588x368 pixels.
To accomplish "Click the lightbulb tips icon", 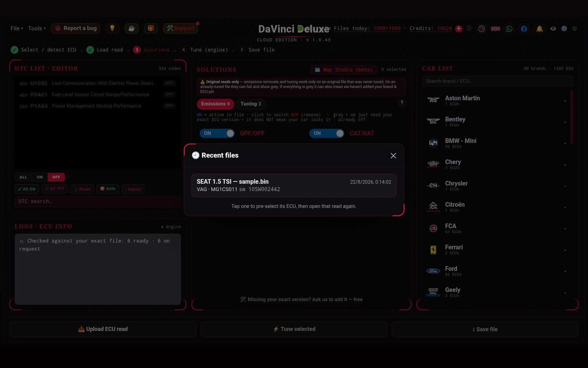I will click(x=112, y=28).
